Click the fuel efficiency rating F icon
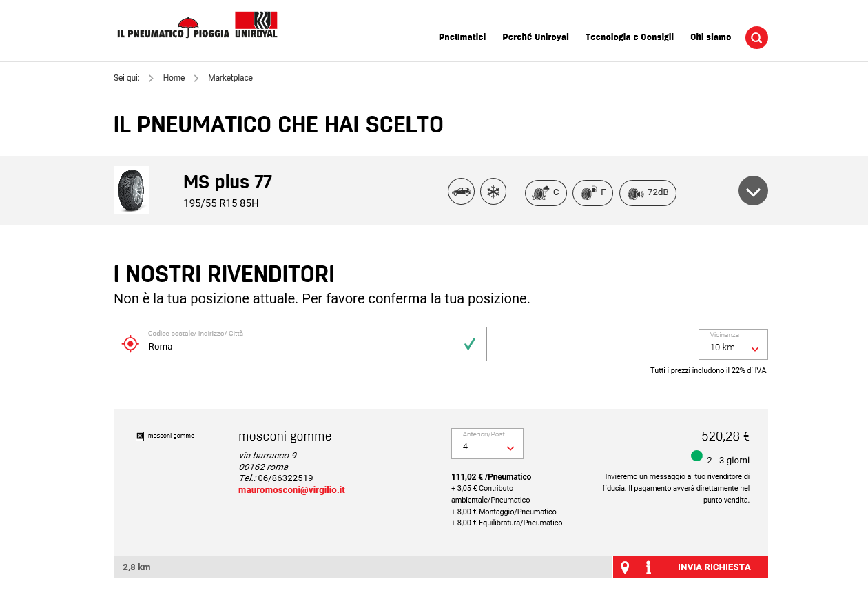The width and height of the screenshot is (868, 597). point(592,193)
